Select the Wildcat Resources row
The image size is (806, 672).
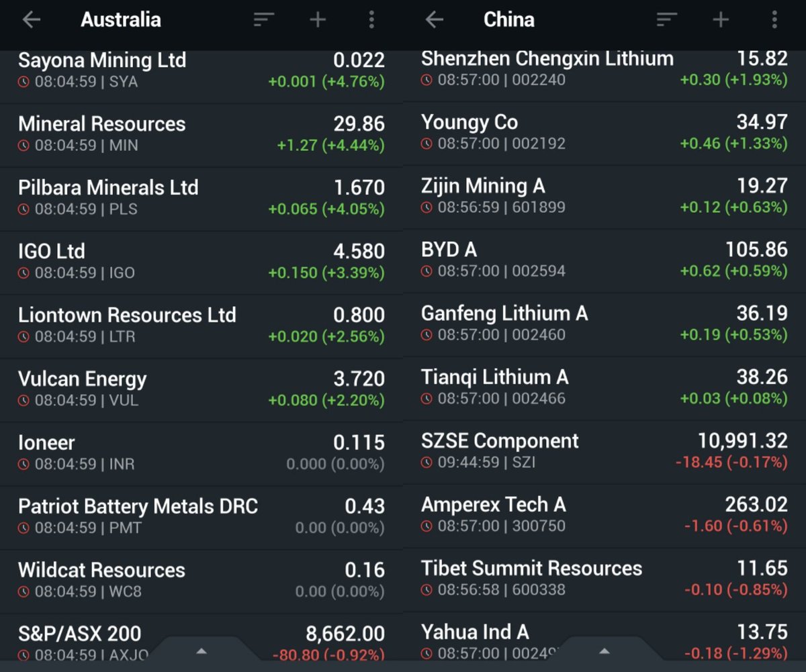point(201,581)
